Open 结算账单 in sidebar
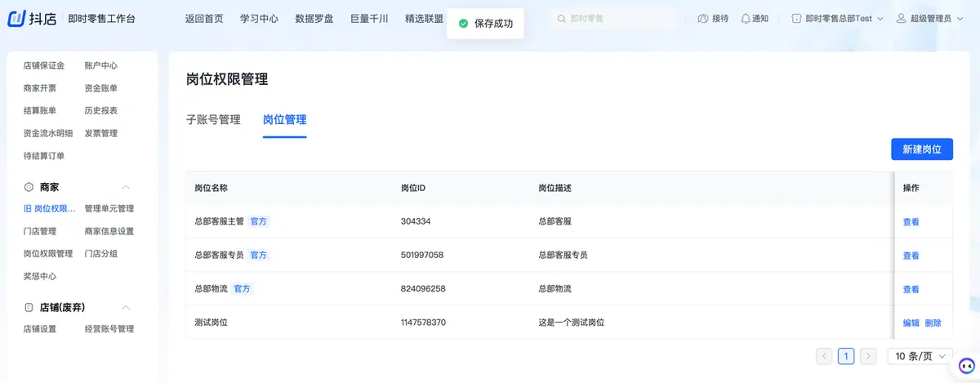This screenshot has width=980, height=383. point(40,110)
